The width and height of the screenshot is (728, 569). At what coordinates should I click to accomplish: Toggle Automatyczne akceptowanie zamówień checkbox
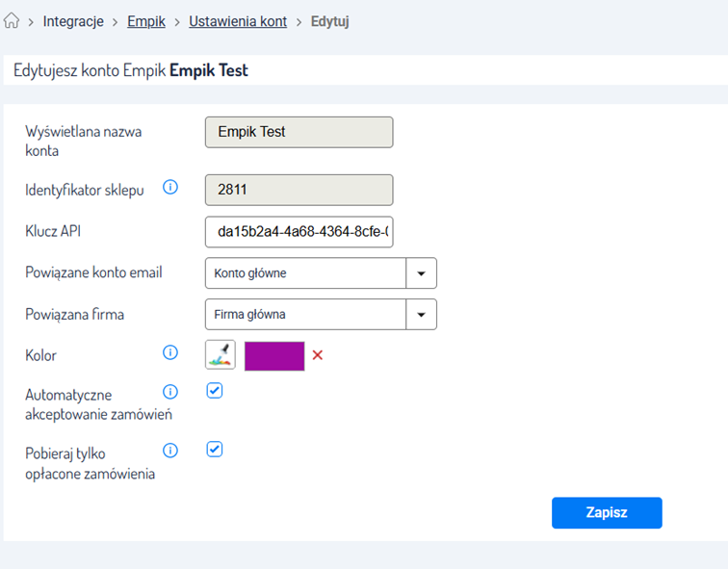215,391
